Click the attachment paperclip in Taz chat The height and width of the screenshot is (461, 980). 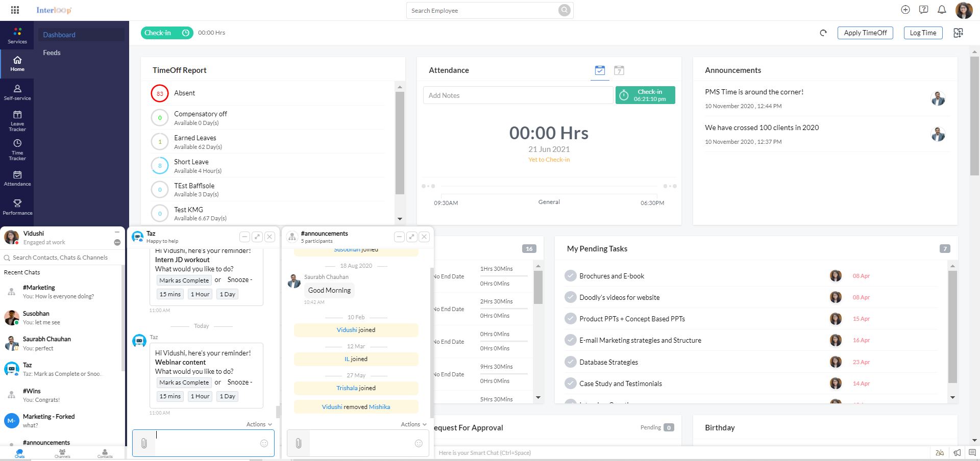click(144, 443)
